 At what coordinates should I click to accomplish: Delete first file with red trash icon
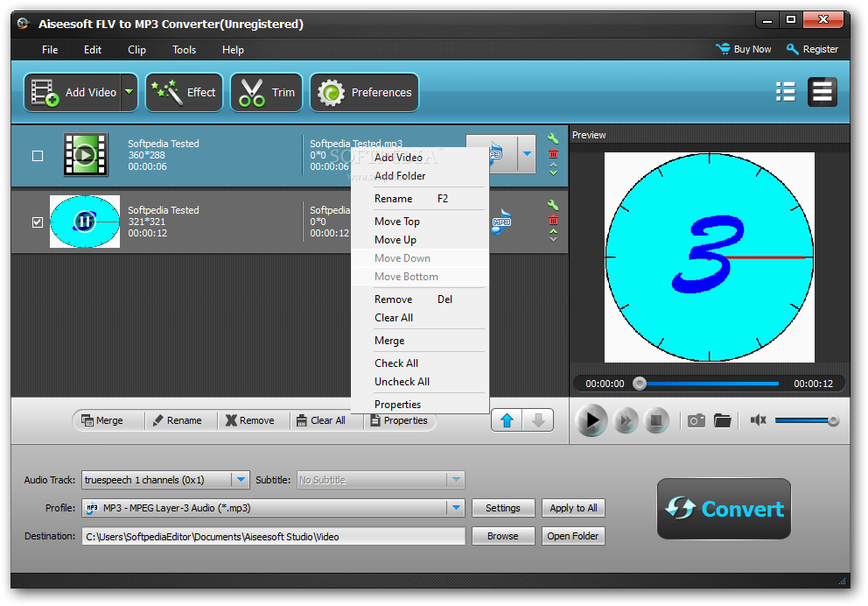553,154
